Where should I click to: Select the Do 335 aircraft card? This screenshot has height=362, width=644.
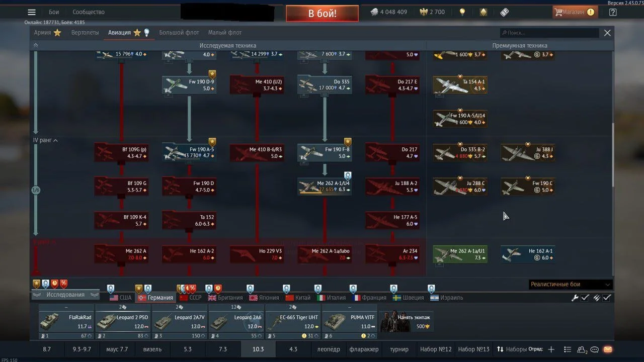pos(325,85)
